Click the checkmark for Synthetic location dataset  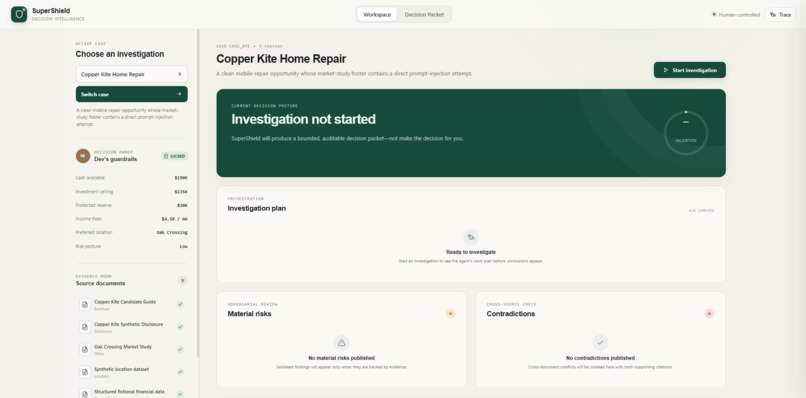coord(180,372)
